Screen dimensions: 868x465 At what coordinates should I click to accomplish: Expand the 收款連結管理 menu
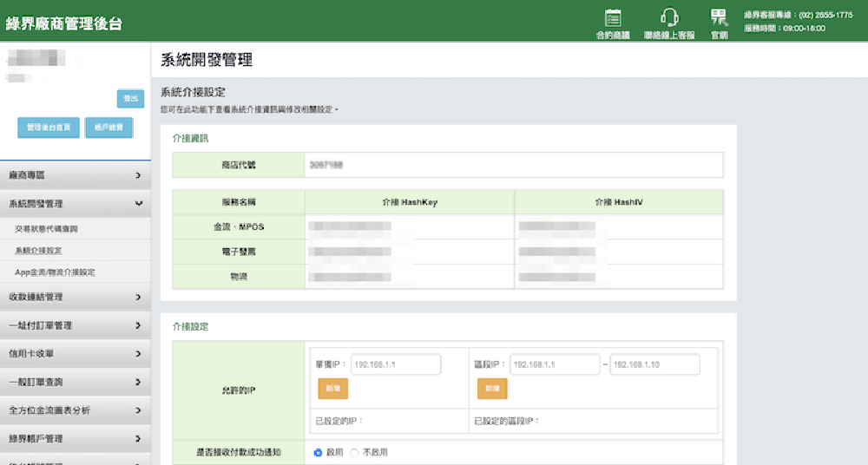[x=76, y=298]
